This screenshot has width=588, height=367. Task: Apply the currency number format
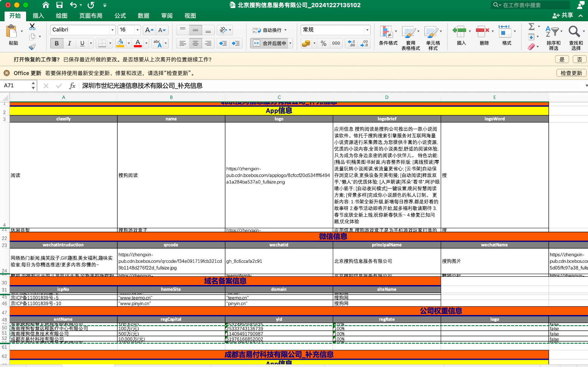(306, 43)
